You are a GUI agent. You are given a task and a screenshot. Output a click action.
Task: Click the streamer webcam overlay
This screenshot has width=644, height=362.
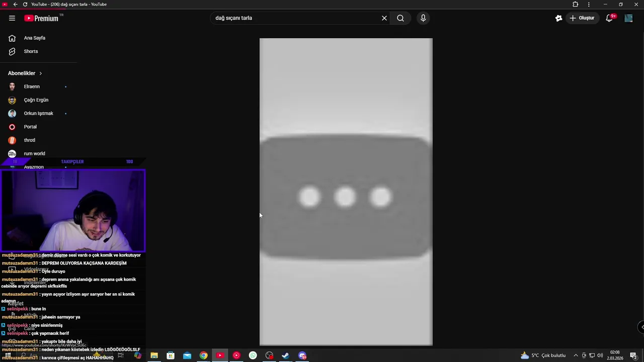click(x=73, y=210)
